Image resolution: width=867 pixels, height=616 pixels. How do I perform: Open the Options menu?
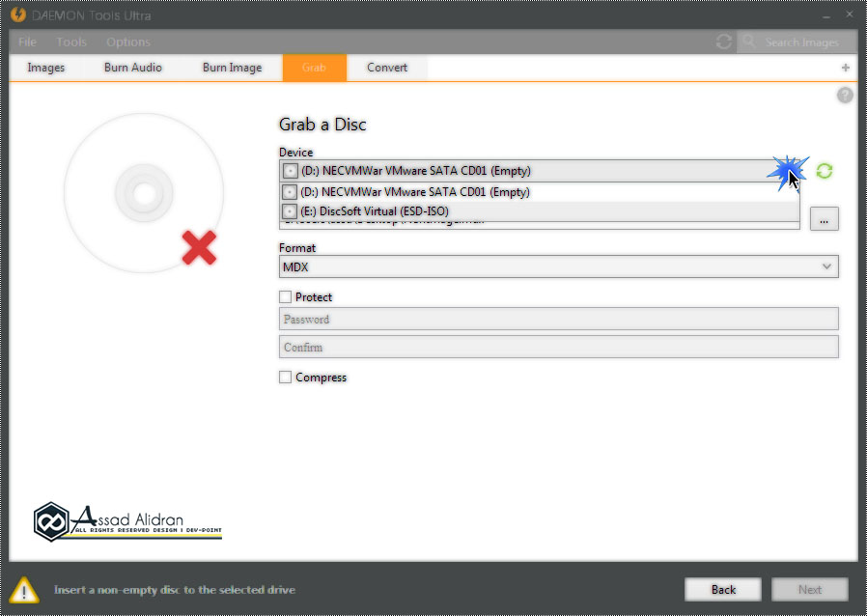[x=128, y=42]
